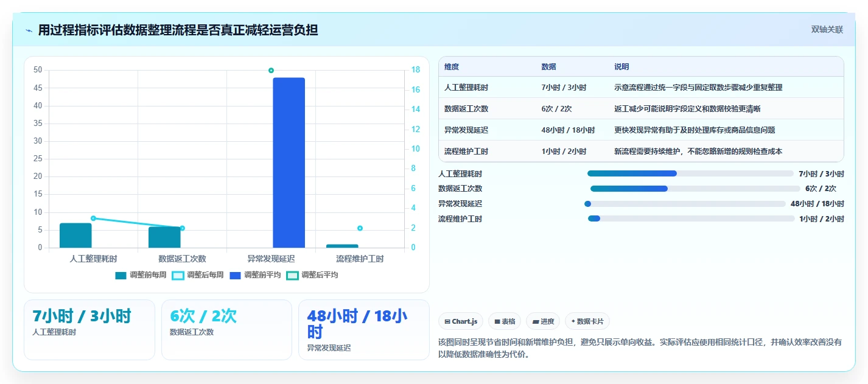Click description starting 新流程需要持续维护
The height and width of the screenshot is (384, 868).
(698, 152)
